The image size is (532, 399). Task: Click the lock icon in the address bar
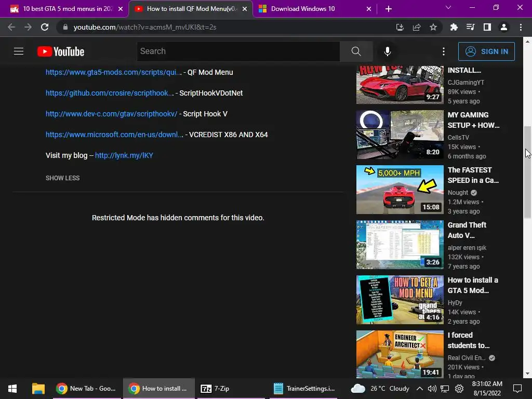pos(65,27)
